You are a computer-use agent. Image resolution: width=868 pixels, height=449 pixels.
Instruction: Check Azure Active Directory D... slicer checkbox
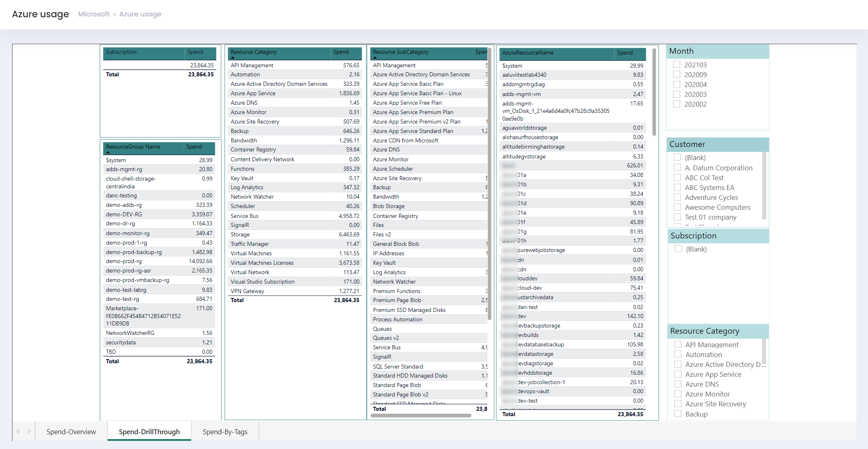678,364
